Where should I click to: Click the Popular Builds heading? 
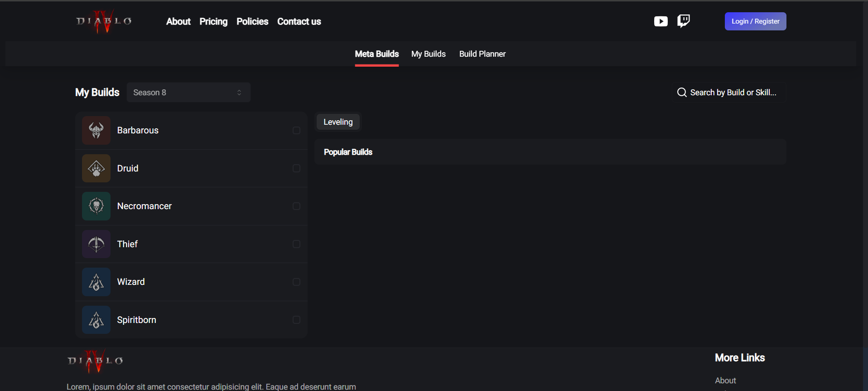(348, 152)
